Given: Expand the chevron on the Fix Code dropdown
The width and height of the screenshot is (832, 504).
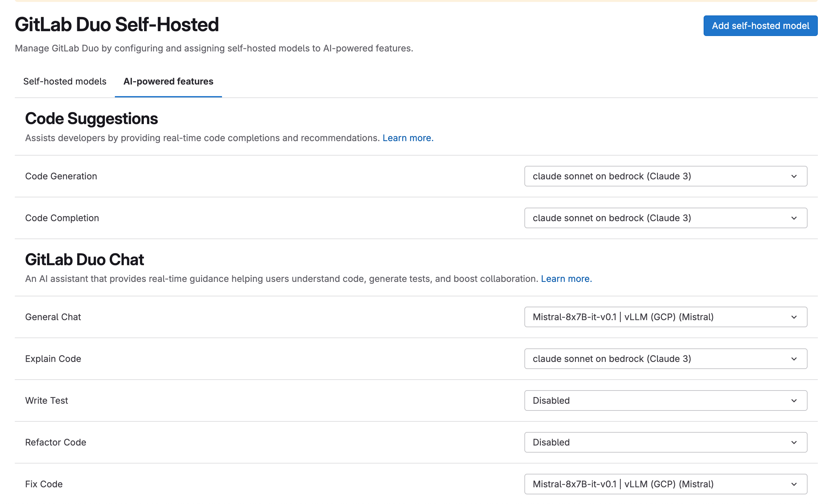Looking at the screenshot, I should [794, 484].
